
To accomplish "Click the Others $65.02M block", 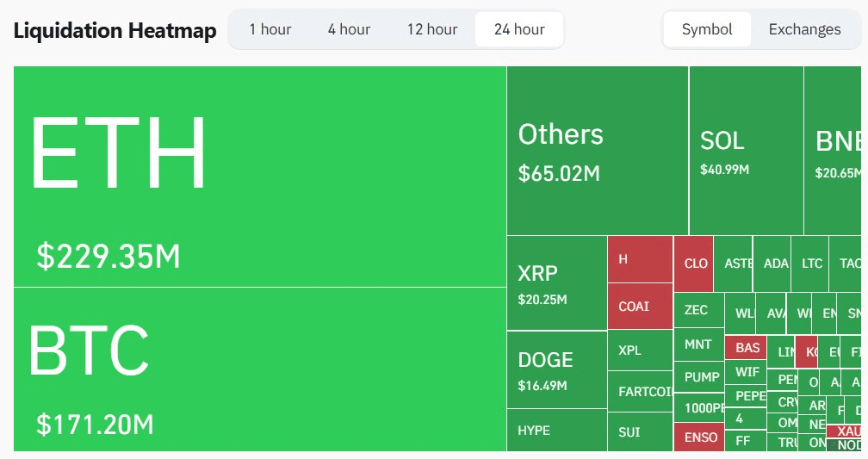I will point(597,151).
